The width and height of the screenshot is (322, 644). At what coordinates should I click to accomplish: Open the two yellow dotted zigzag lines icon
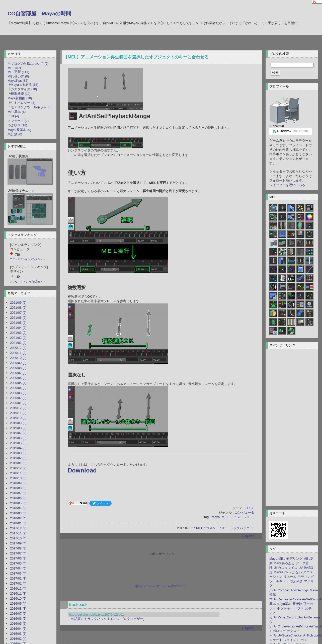(309, 296)
